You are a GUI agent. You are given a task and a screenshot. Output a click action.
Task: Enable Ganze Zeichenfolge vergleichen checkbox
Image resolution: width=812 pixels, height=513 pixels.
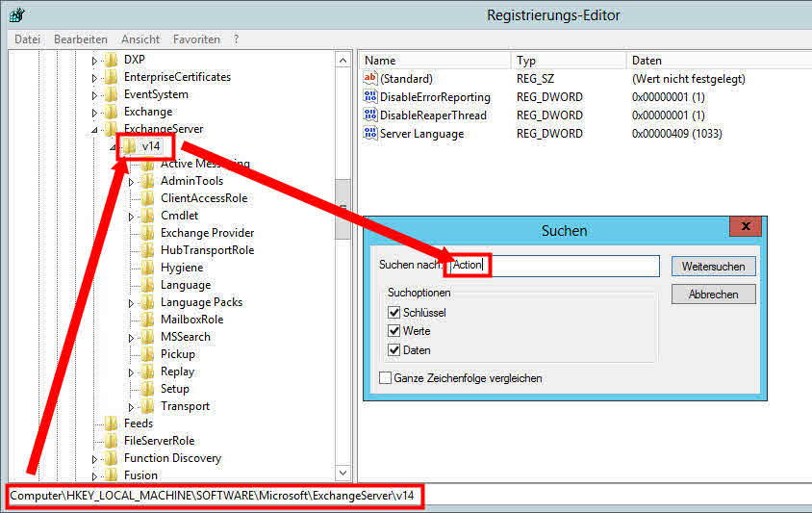(x=385, y=377)
